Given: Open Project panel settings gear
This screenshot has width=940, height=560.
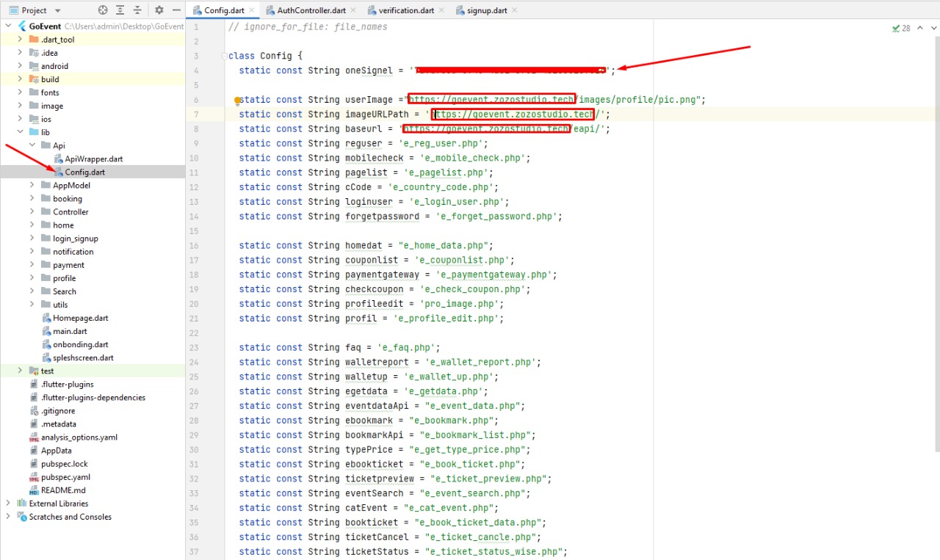Looking at the screenshot, I should [x=159, y=10].
